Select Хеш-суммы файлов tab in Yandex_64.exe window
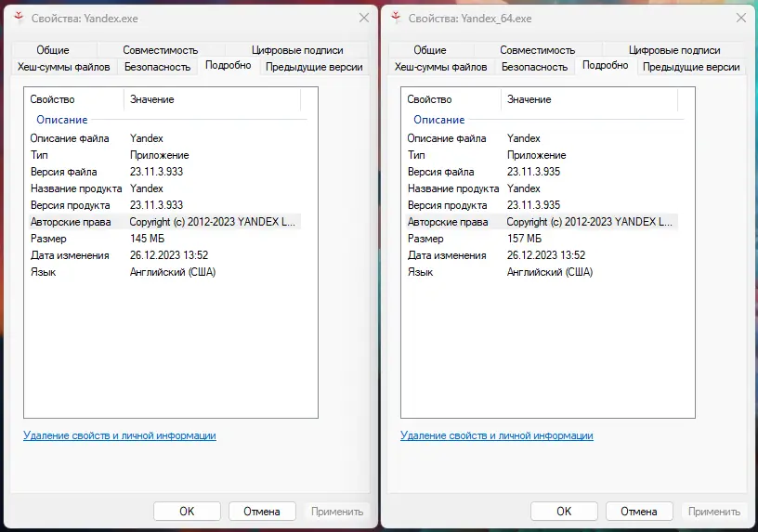 click(x=440, y=67)
